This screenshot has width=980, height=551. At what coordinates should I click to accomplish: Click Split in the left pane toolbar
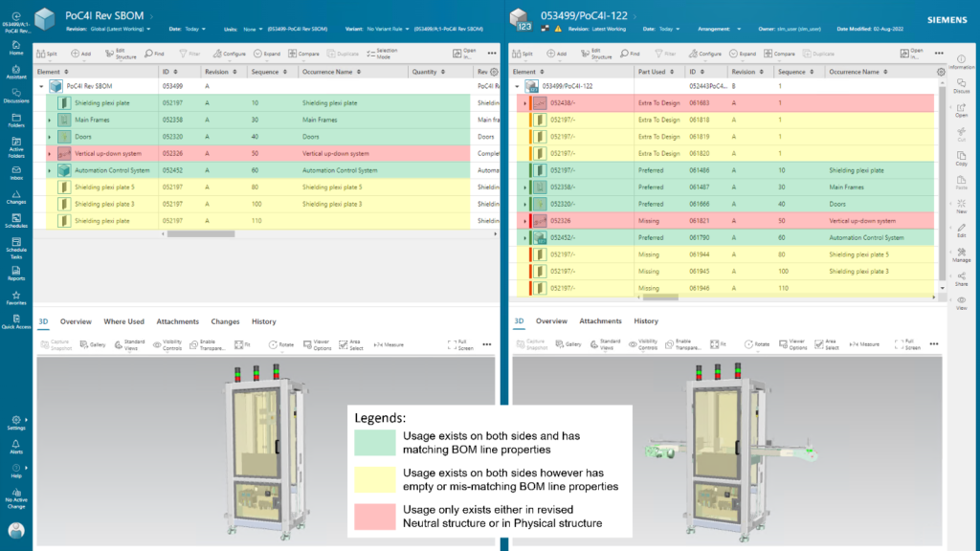pyautogui.click(x=47, y=54)
